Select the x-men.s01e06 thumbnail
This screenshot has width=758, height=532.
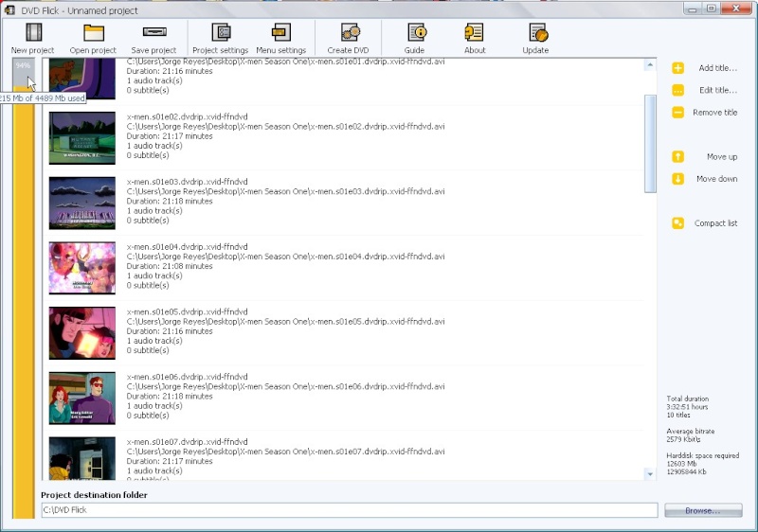click(x=82, y=399)
